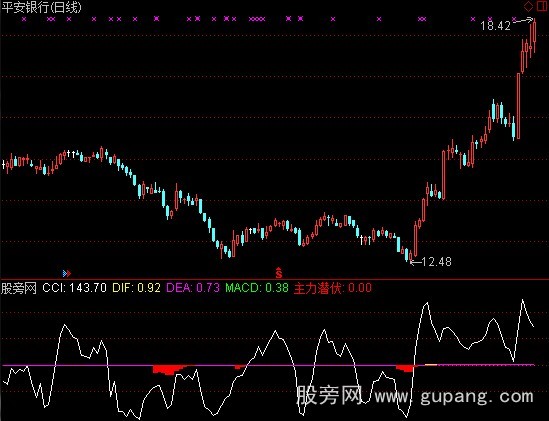549x421 pixels.
Task: Click the 平安银行(日线) chart title
Action: click(42, 7)
